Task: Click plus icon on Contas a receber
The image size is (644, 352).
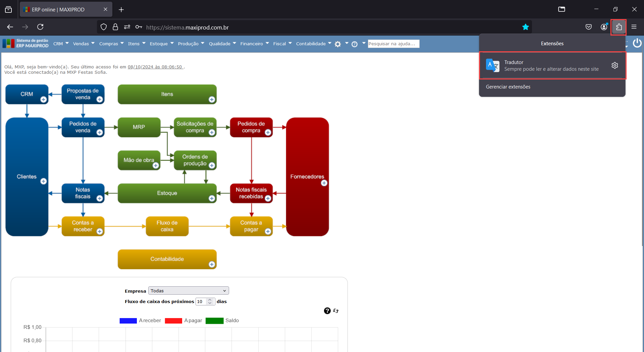Action: pyautogui.click(x=100, y=231)
